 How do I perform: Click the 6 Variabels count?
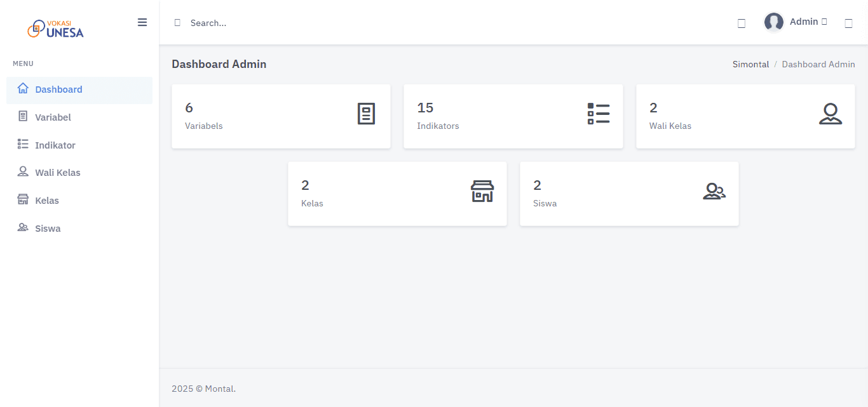(189, 108)
